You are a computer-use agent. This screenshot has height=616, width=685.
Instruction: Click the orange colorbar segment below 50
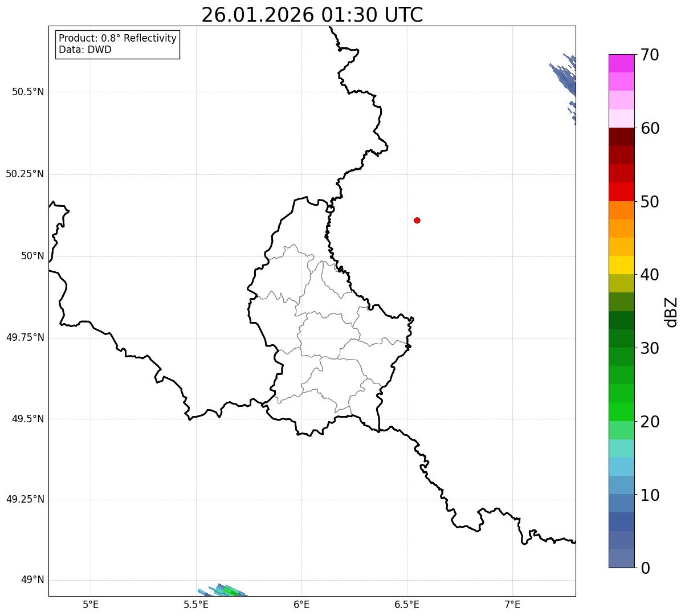[x=622, y=210]
